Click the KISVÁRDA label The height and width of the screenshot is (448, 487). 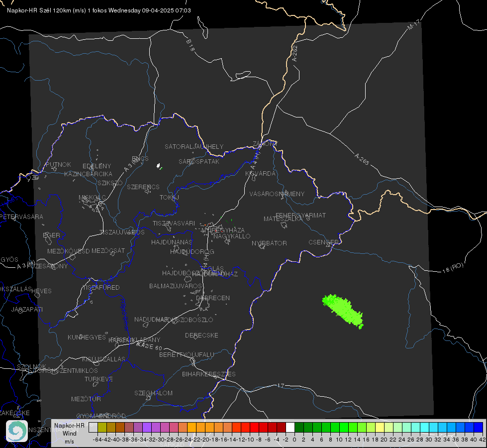tap(260, 174)
